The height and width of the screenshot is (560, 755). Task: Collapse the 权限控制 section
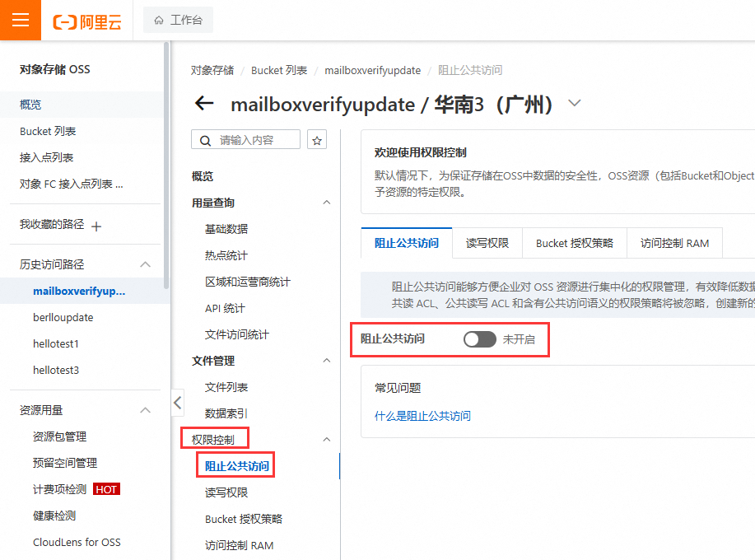(x=326, y=440)
